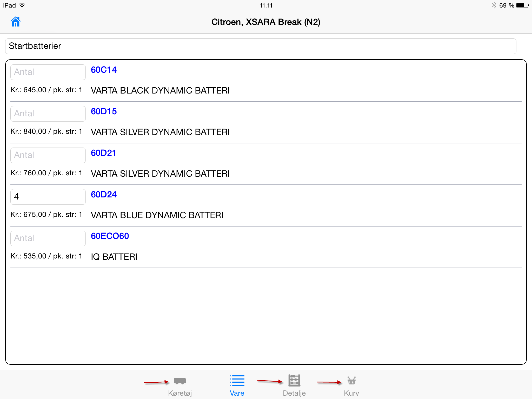Screen dimensions: 532x399
Task: Open the Køretøj vehicle tab
Action: tap(180, 386)
